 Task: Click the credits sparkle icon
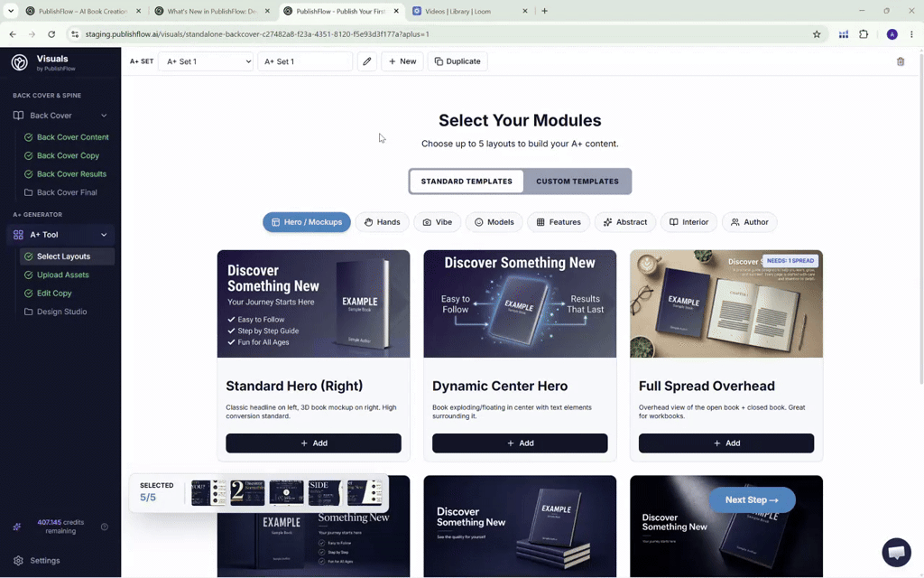tap(17, 527)
